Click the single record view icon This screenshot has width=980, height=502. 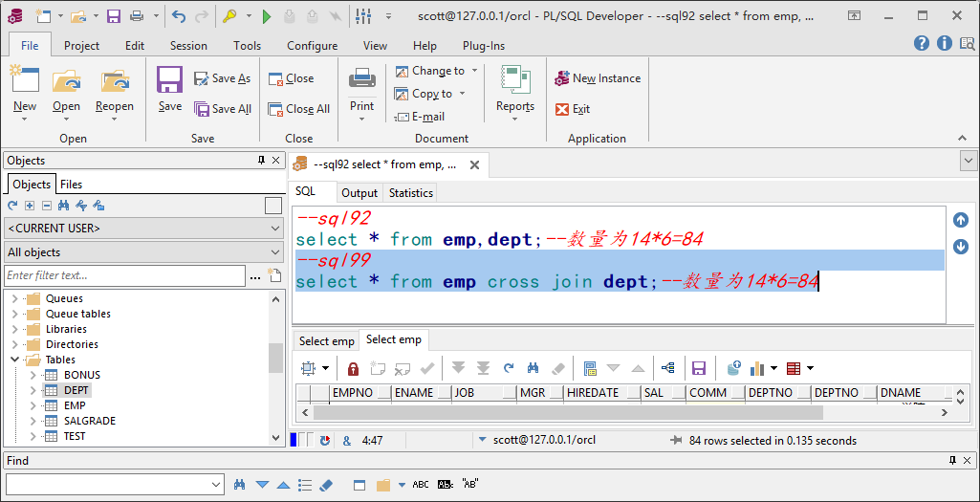point(589,368)
